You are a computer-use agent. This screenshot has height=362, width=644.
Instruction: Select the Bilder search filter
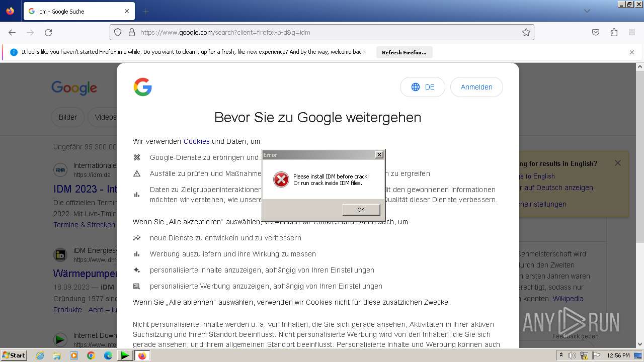click(68, 117)
